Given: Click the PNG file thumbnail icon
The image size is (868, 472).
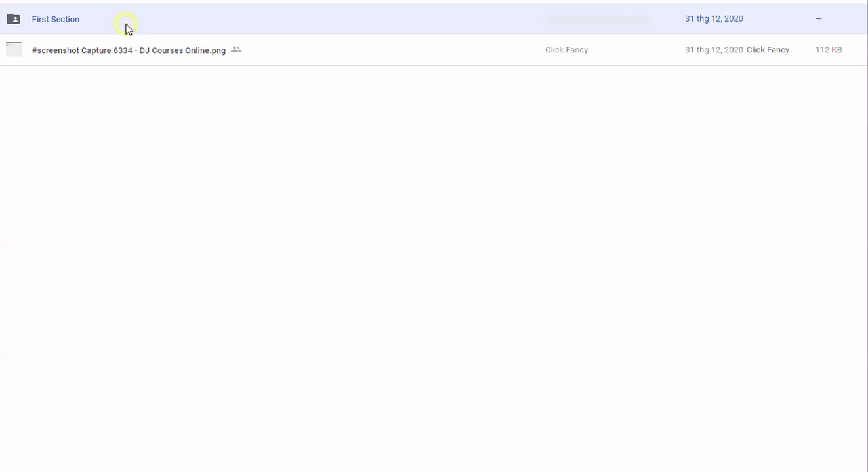Looking at the screenshot, I should [x=14, y=50].
